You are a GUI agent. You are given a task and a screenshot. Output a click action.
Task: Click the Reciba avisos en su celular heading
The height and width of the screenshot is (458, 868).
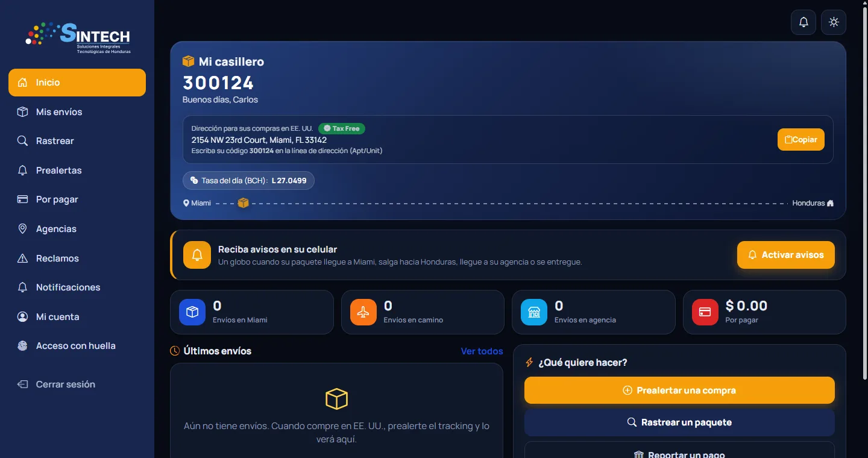pos(277,249)
